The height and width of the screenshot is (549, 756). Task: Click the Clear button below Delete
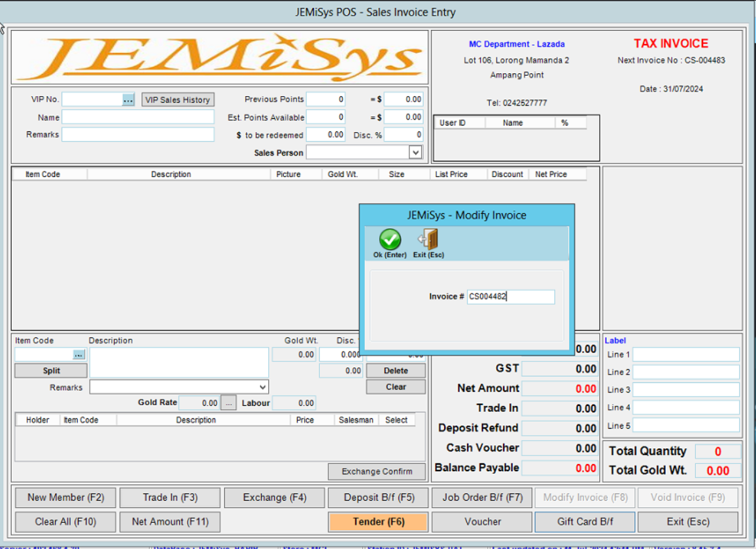click(x=395, y=386)
